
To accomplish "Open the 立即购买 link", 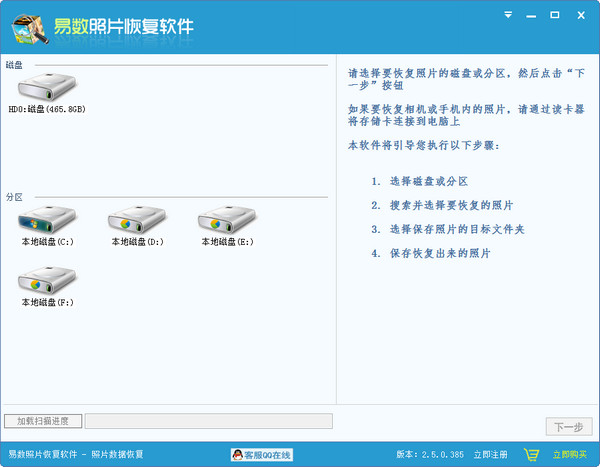I will (x=571, y=455).
